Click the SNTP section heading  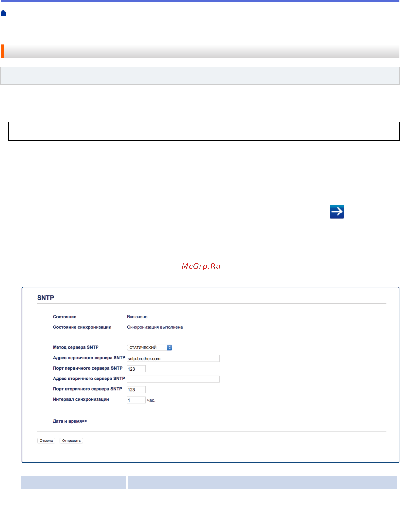(x=46, y=298)
